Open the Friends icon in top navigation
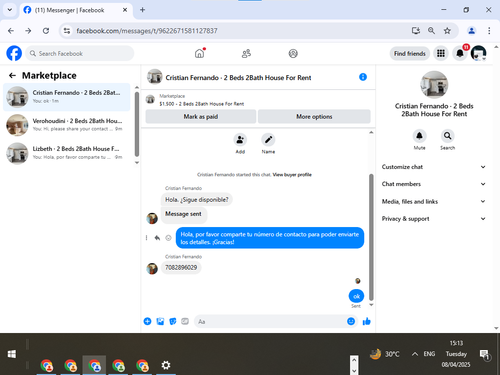 (246, 53)
